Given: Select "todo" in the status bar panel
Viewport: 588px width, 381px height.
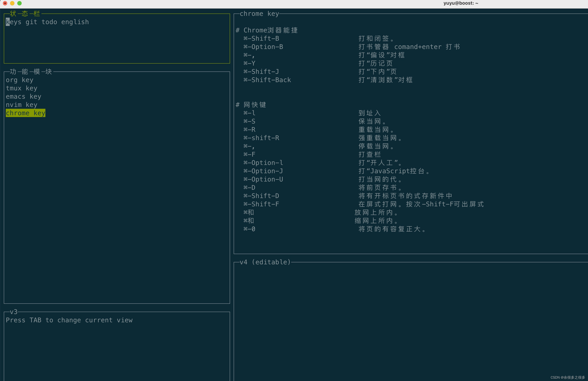Looking at the screenshot, I should pyautogui.click(x=49, y=22).
